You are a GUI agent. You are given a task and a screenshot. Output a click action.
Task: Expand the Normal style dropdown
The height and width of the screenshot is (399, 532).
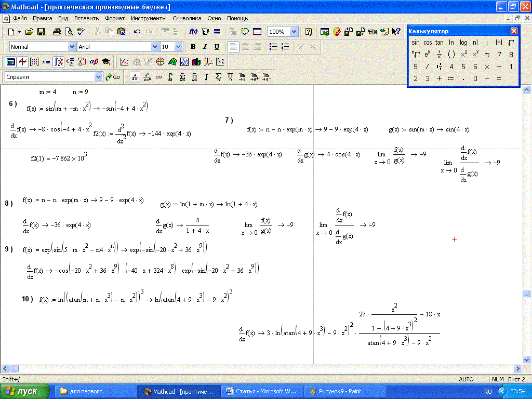click(x=72, y=47)
